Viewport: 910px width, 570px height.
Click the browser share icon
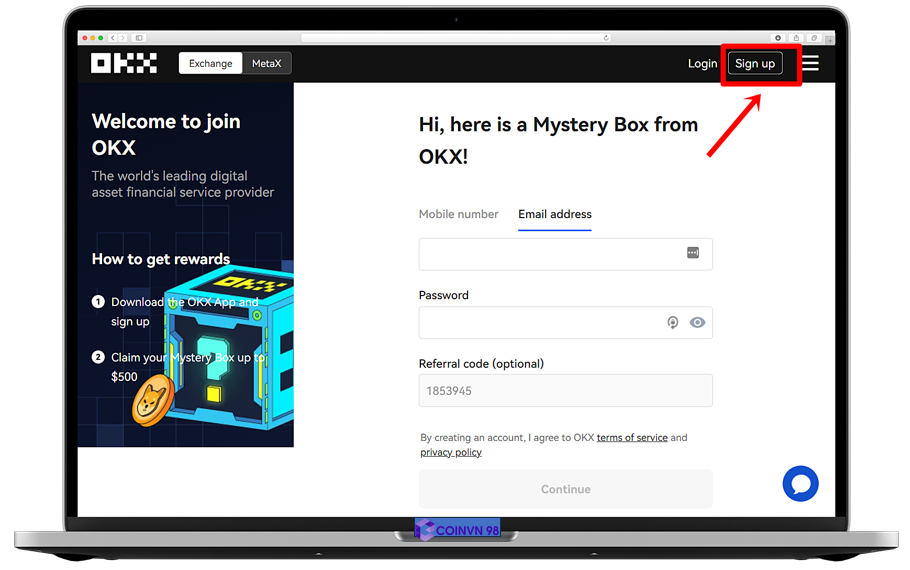pos(796,38)
